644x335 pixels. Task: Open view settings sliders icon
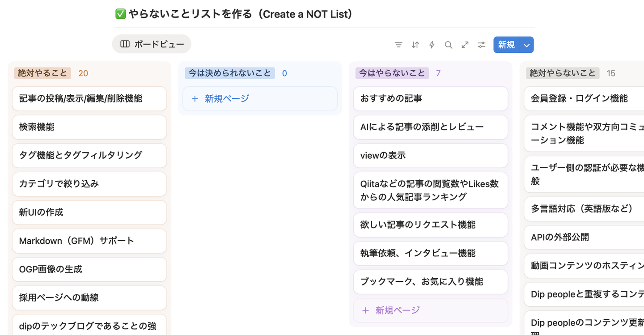click(x=482, y=45)
